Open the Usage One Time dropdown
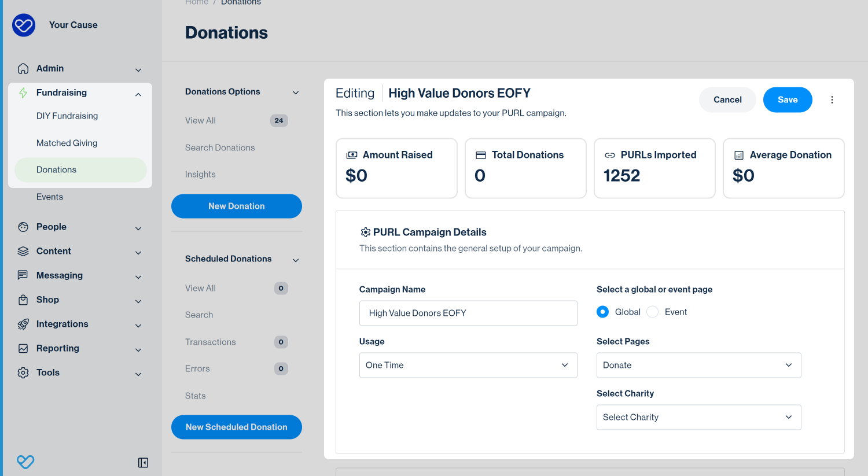868x476 pixels. 468,365
